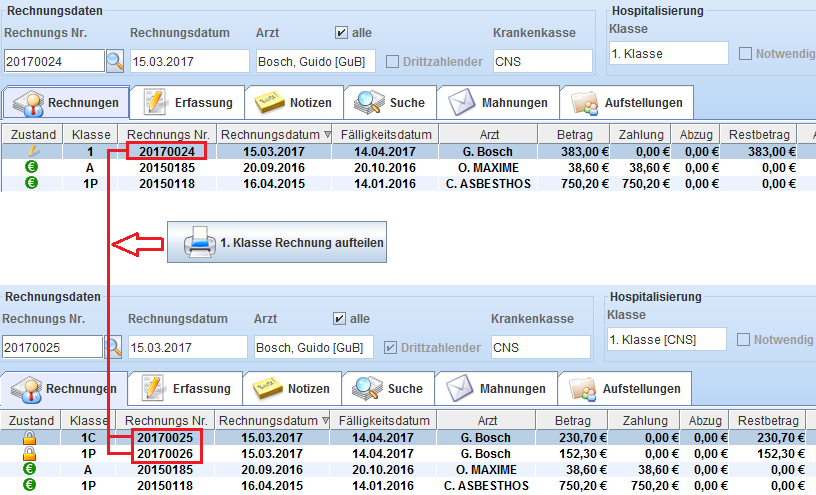Screen dimensions: 816x495
Task: Select the invoice row numbered 20170026
Action: (x=168, y=453)
